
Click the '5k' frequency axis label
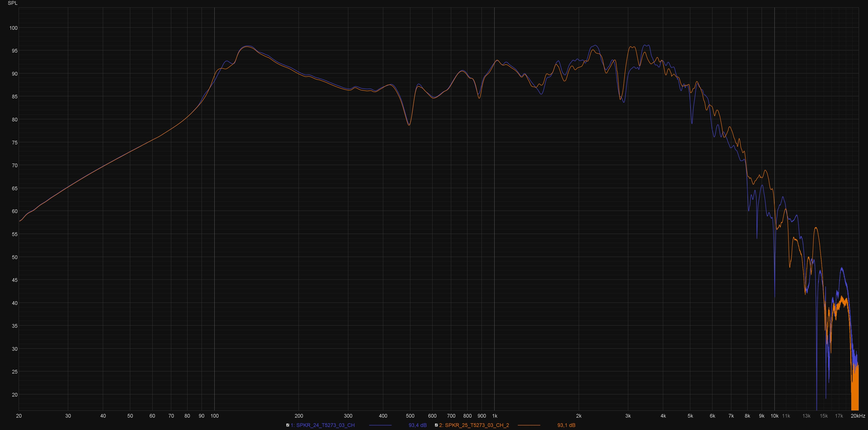(x=690, y=416)
